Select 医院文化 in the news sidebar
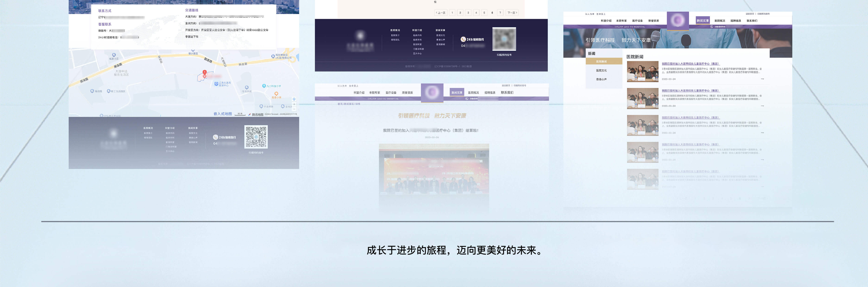Screen dimensions: 868x287 tap(601, 70)
